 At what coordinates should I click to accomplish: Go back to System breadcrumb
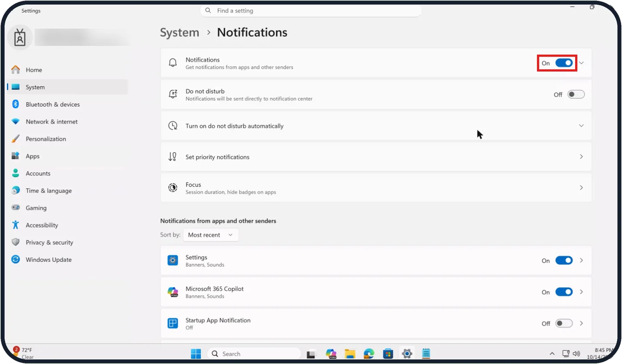[180, 32]
